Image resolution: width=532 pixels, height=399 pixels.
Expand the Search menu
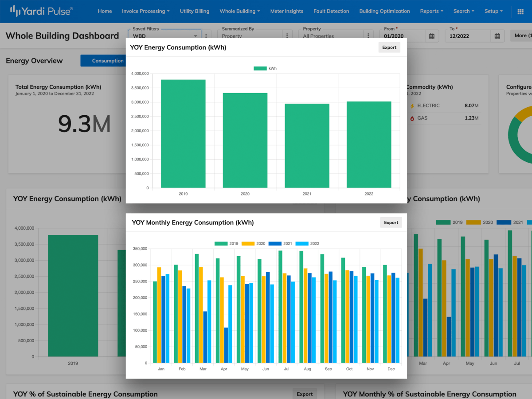tap(464, 11)
